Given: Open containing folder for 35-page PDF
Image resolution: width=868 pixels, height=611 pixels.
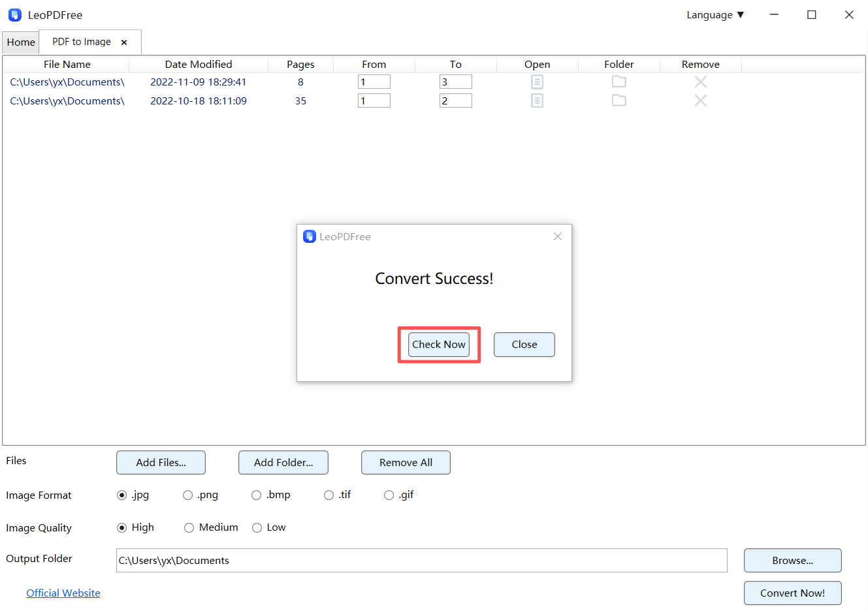Looking at the screenshot, I should 619,101.
